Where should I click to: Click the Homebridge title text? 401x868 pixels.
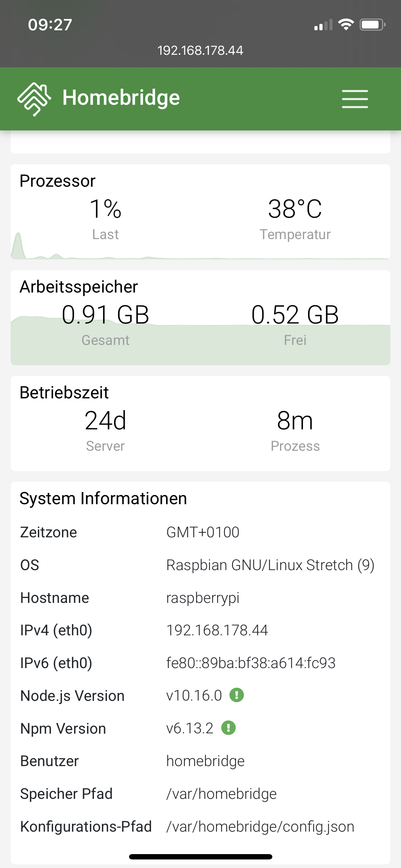(x=121, y=98)
